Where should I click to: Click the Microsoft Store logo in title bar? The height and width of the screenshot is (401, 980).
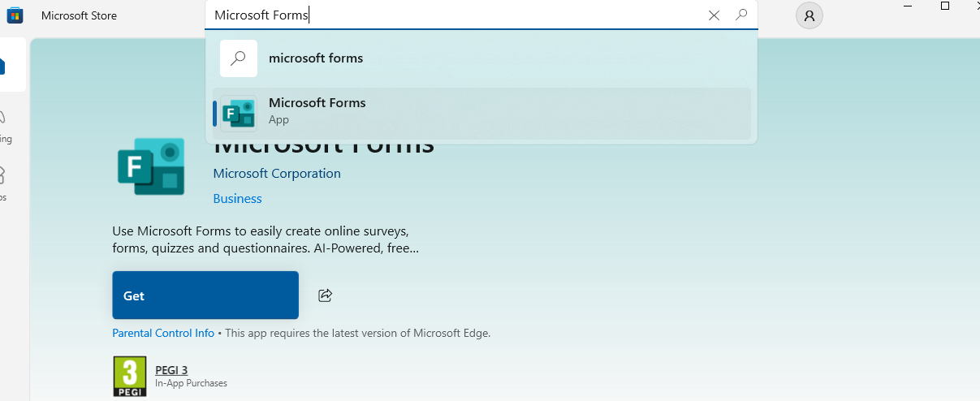point(15,15)
